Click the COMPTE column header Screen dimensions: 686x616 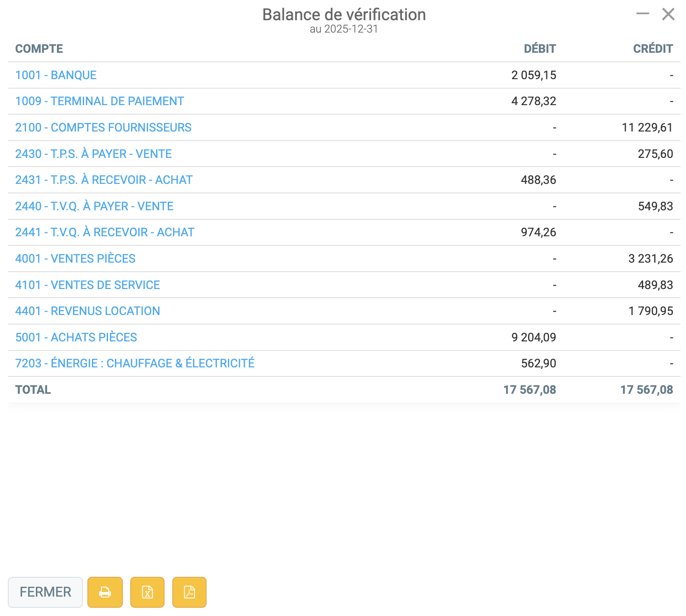[x=39, y=49]
